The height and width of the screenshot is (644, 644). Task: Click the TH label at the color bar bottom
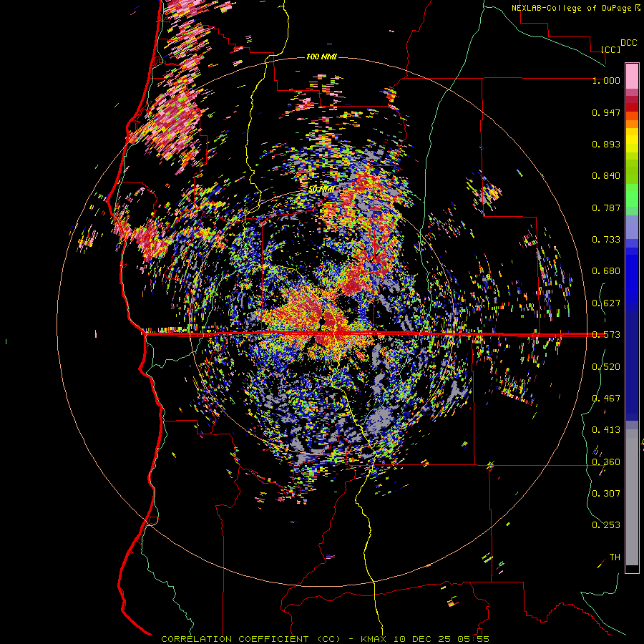click(615, 557)
